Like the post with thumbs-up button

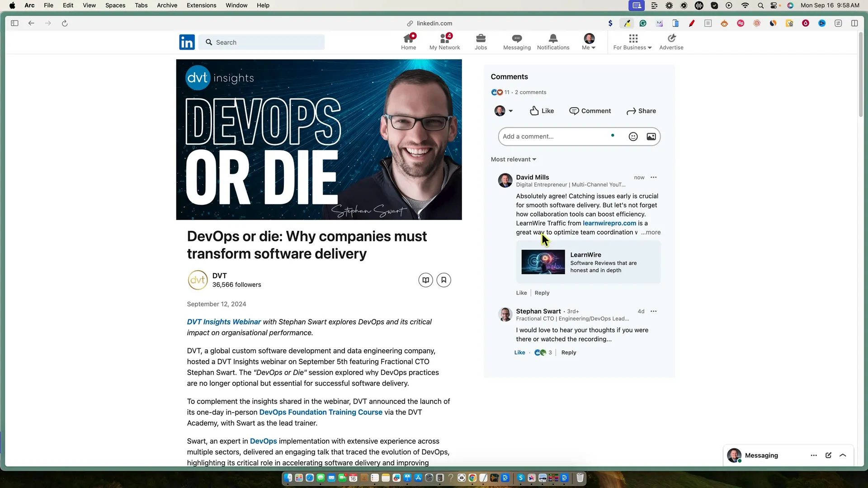click(x=542, y=111)
